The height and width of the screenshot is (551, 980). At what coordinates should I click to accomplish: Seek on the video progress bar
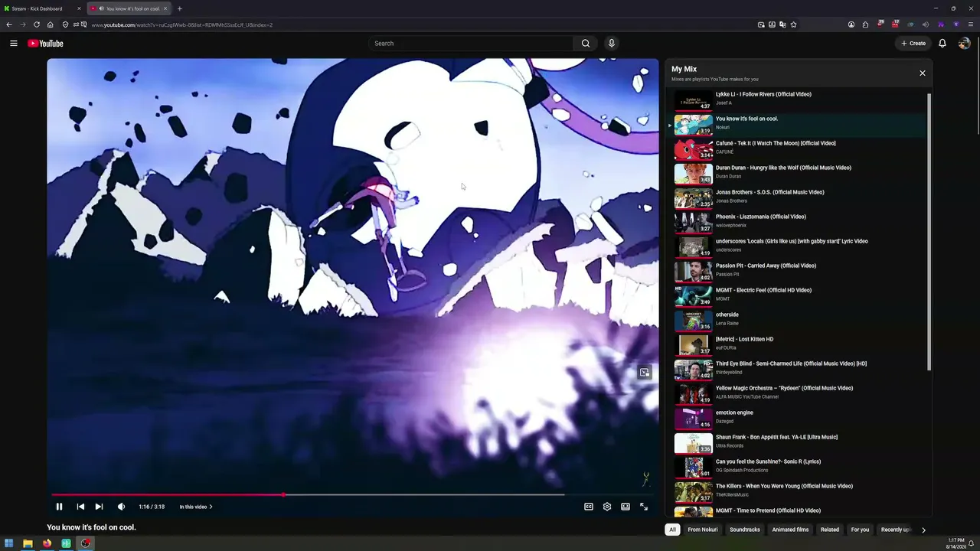[352, 495]
